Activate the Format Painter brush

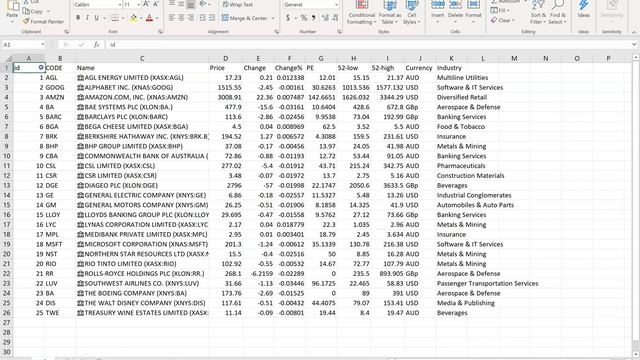[26, 21]
